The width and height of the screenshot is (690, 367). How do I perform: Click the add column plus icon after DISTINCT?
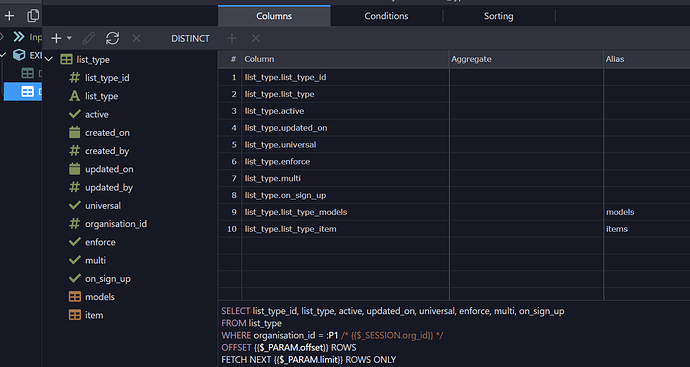tap(231, 38)
